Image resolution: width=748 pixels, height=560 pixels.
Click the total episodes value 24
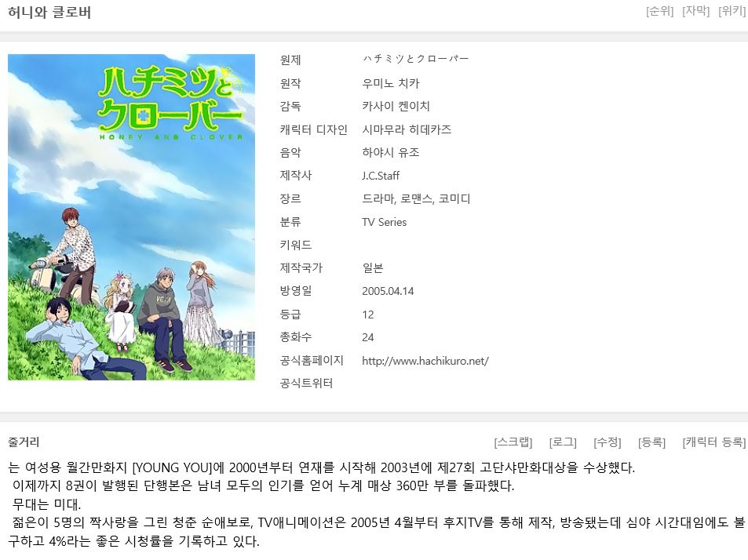coord(368,337)
